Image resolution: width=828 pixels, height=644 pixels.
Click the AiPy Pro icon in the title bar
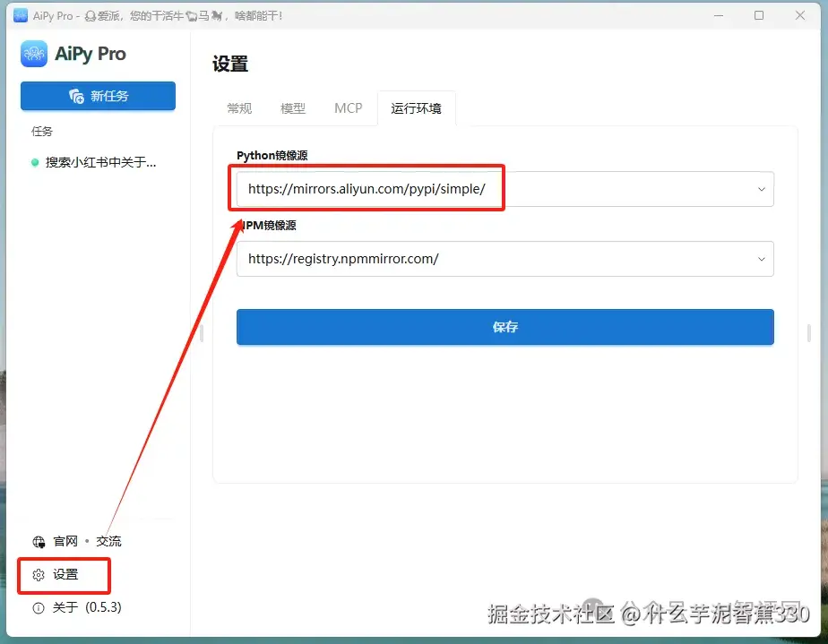(x=20, y=14)
